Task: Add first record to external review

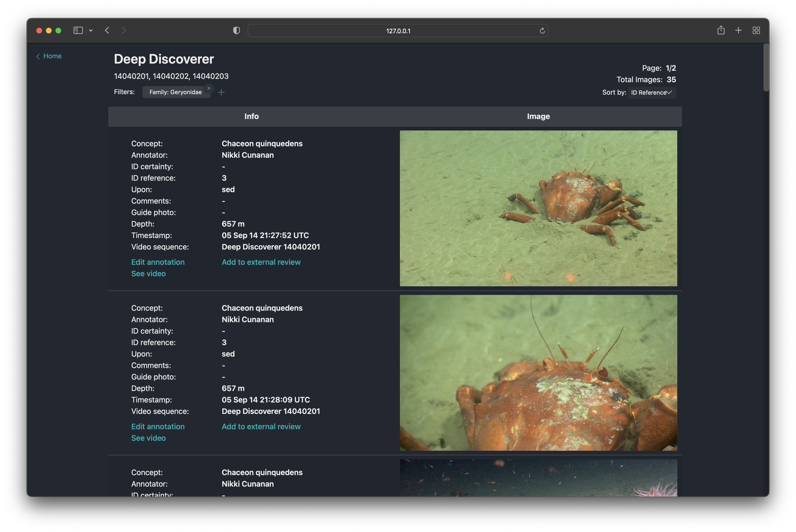Action: [x=261, y=262]
